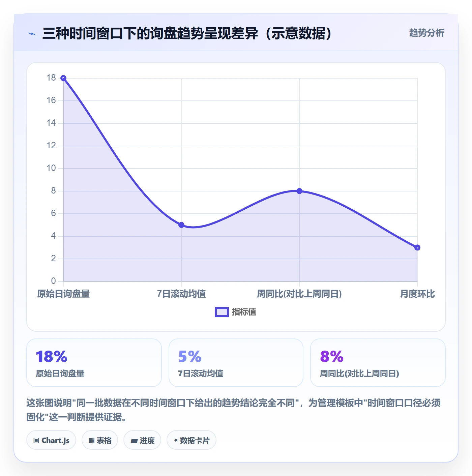Screen dimensions: 472x476
Task: Click the 趋势分析 tag in header
Action: pos(426,33)
